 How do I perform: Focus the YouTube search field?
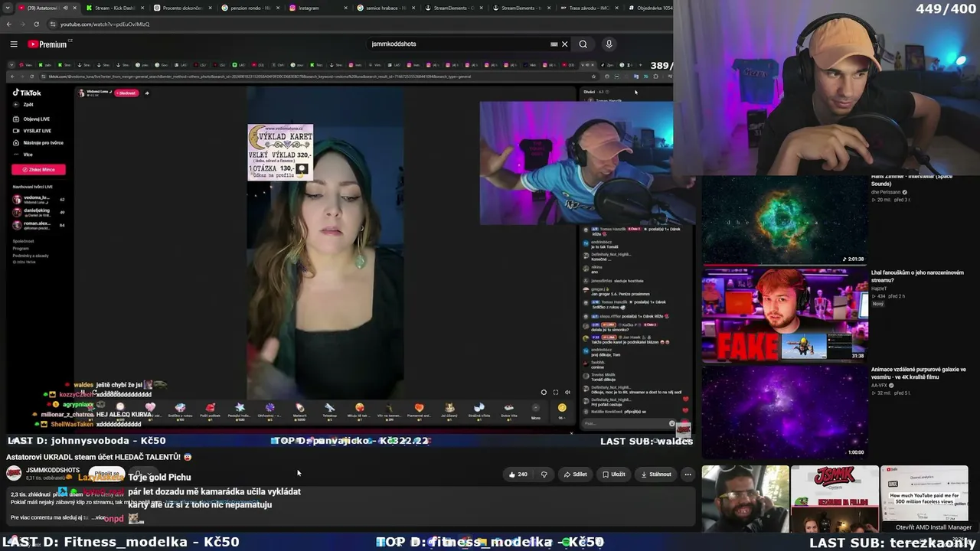coord(459,44)
